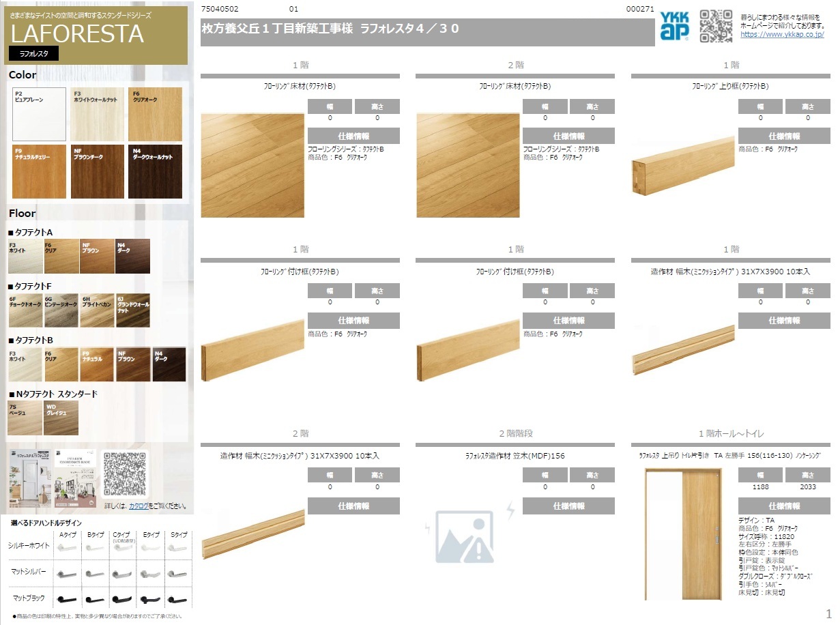
Task: Select タフテクトA F3 ホワイト floor swatch
Action: 25,257
